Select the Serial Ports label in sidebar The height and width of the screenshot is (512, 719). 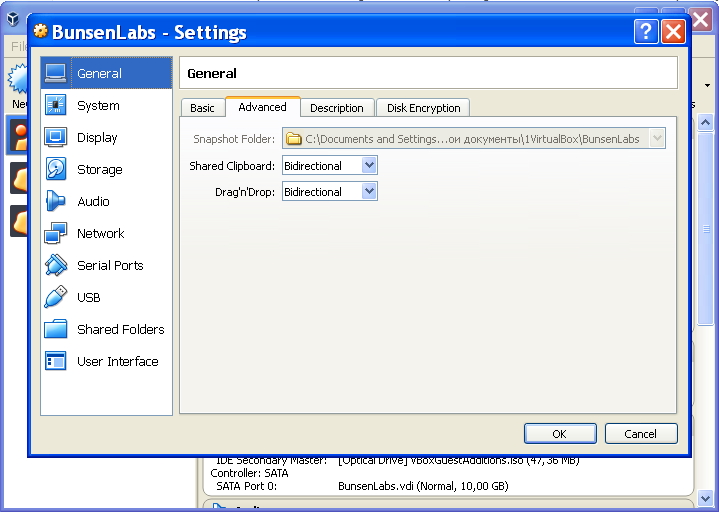110,265
